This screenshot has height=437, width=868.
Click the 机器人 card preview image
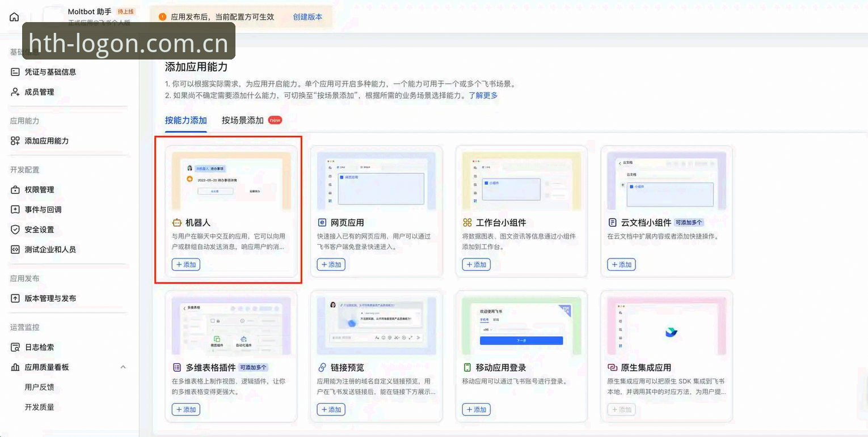point(231,181)
